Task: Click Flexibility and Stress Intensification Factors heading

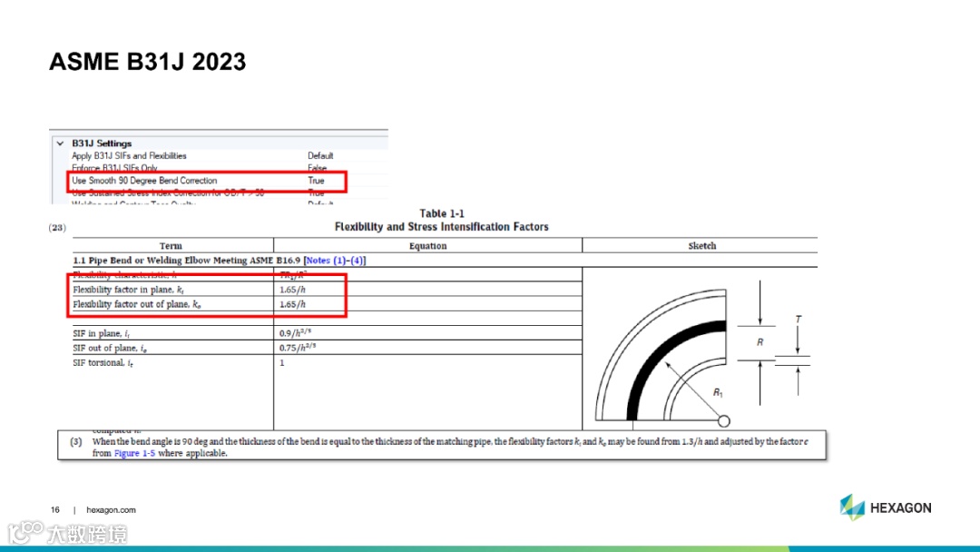Action: 441,227
